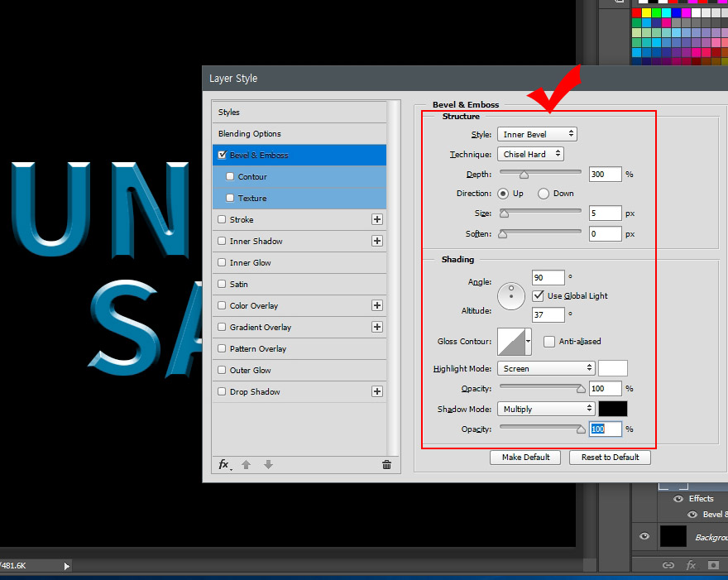Enable Anti-aliased for gloss contour
The width and height of the screenshot is (728, 580).
click(x=549, y=342)
